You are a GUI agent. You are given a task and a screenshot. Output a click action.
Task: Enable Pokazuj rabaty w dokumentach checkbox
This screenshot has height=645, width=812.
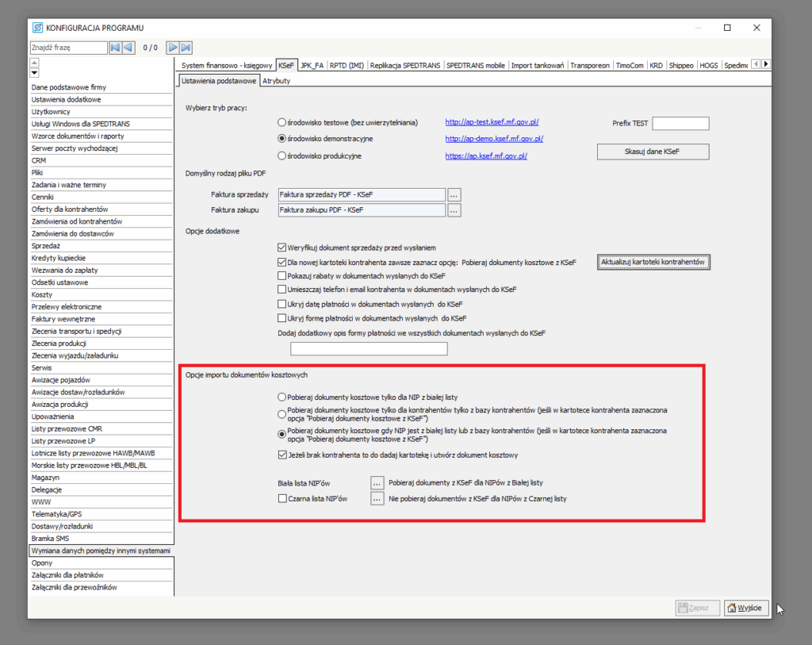point(282,275)
